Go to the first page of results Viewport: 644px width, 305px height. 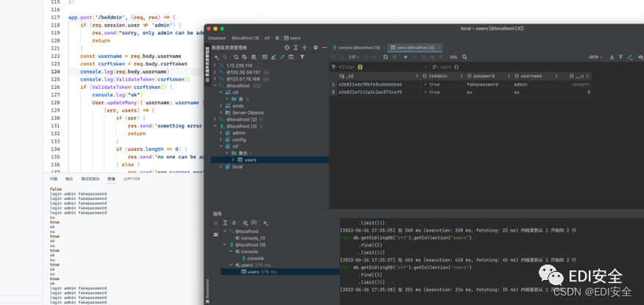[x=333, y=57]
